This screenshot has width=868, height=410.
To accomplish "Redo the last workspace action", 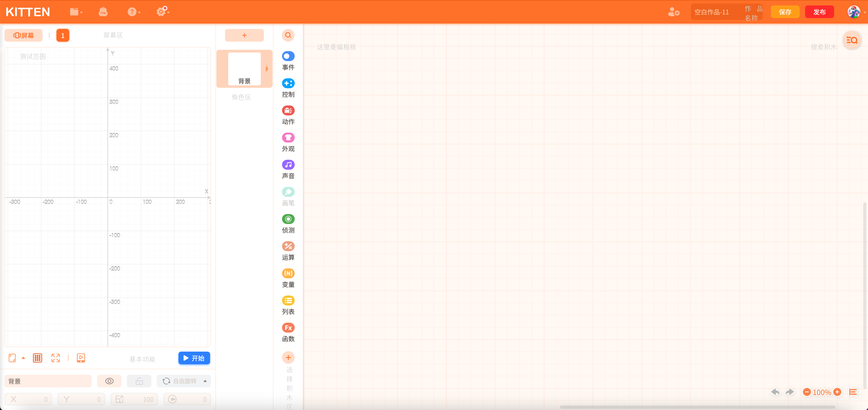I will (790, 392).
